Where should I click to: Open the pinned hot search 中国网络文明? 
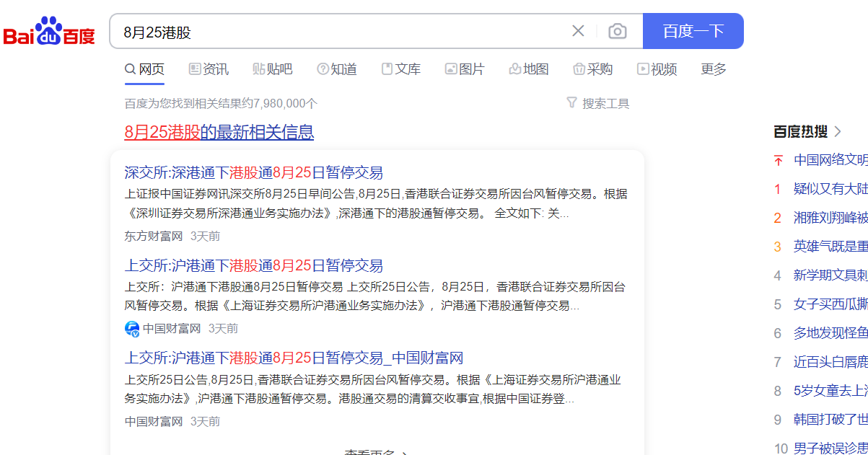pos(830,159)
